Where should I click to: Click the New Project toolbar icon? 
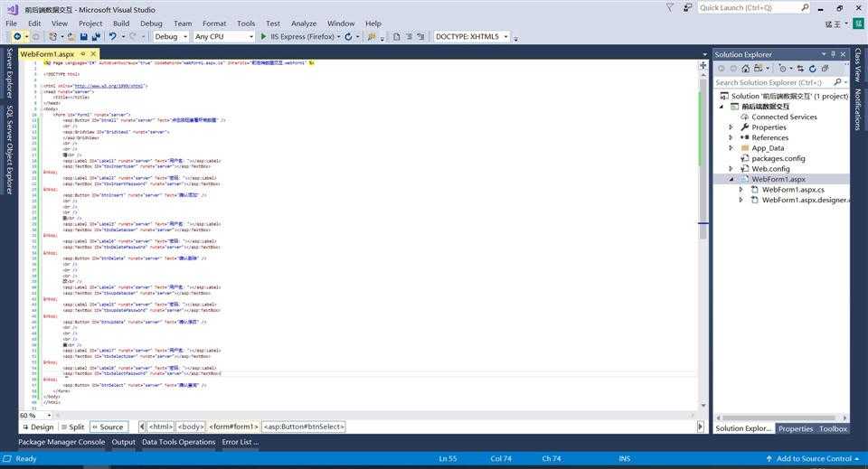pos(52,36)
